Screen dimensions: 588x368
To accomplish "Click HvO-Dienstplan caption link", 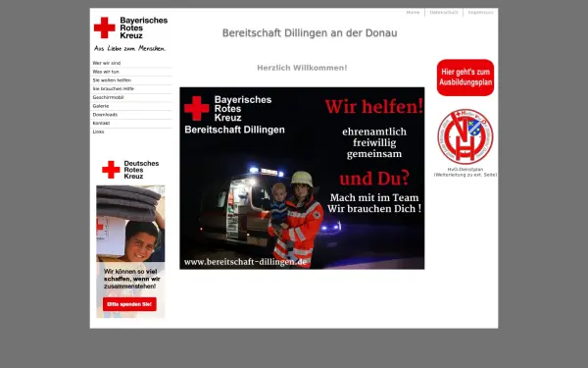I will point(465,172).
